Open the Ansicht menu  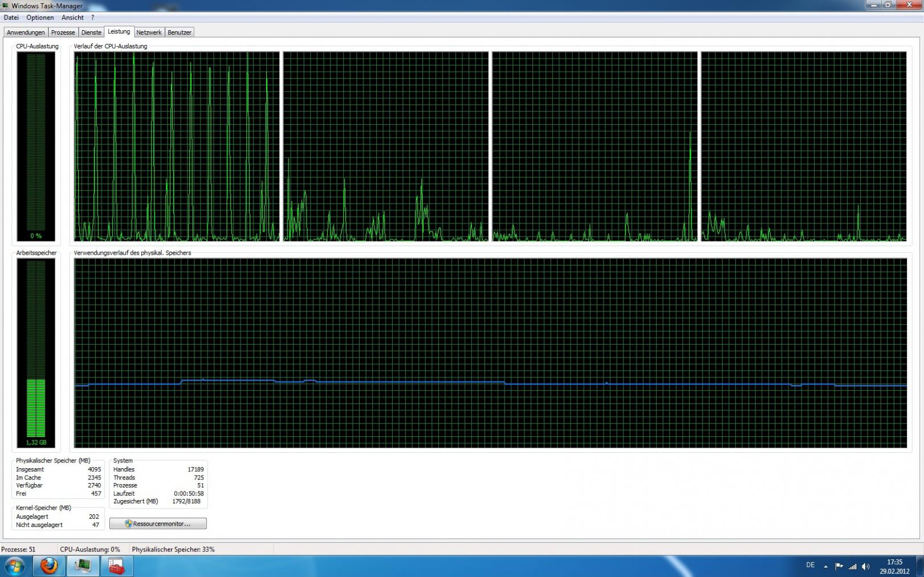pyautogui.click(x=72, y=18)
